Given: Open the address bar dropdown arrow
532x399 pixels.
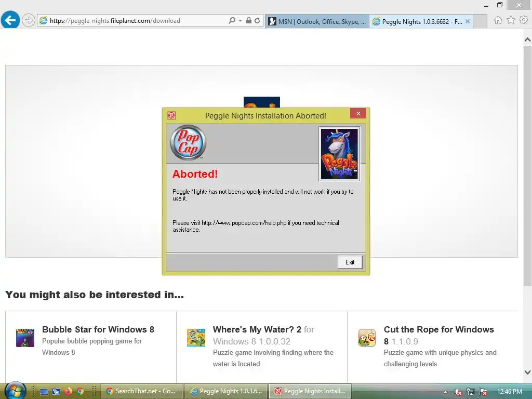Looking at the screenshot, I should pos(240,21).
